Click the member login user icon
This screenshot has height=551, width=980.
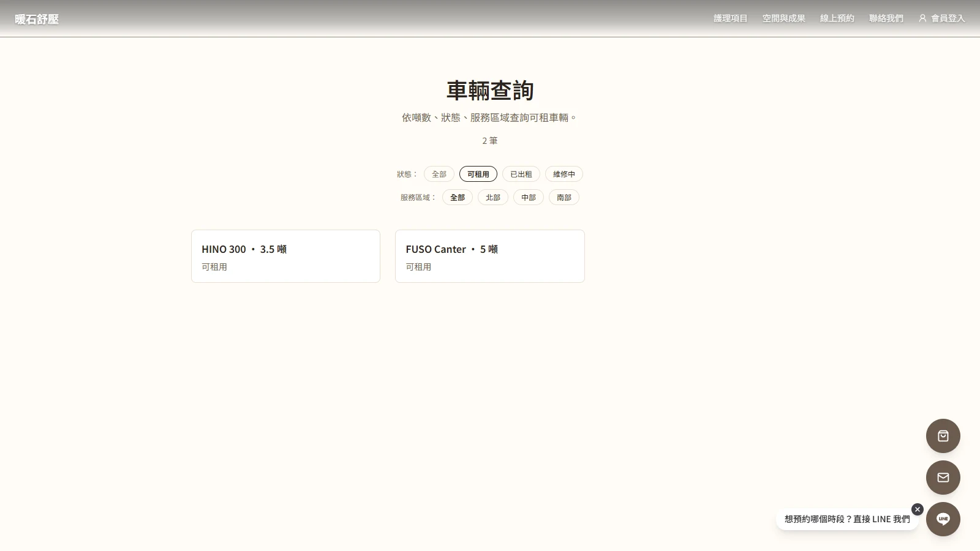[922, 18]
